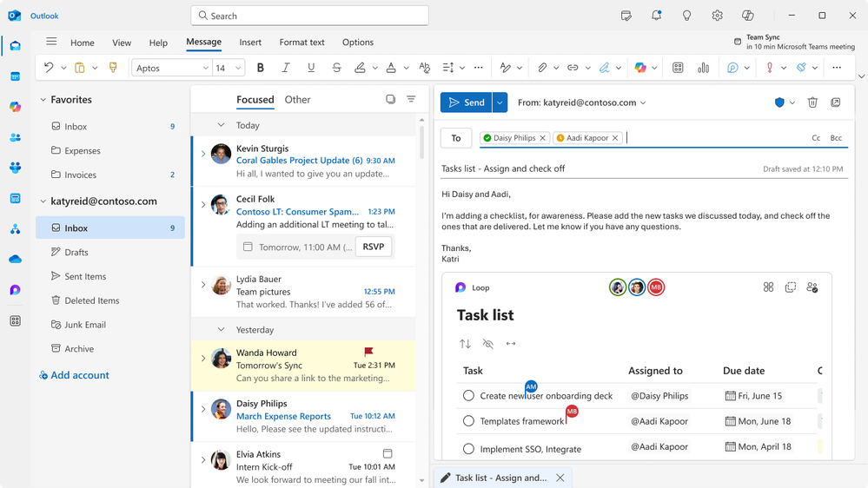The height and width of the screenshot is (488, 868).
Task: Open the Home ribbon tab
Action: click(82, 43)
